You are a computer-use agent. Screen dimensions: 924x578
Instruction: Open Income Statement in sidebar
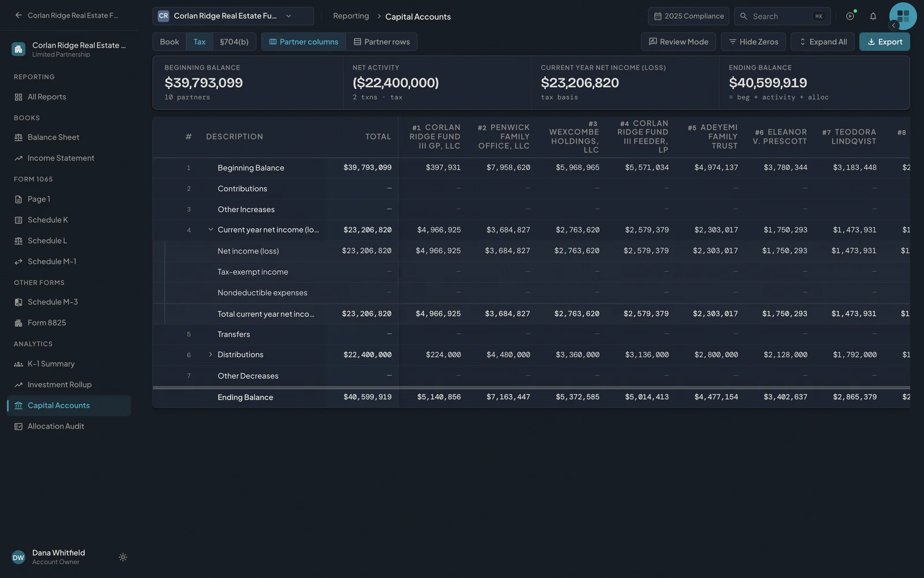point(69,158)
